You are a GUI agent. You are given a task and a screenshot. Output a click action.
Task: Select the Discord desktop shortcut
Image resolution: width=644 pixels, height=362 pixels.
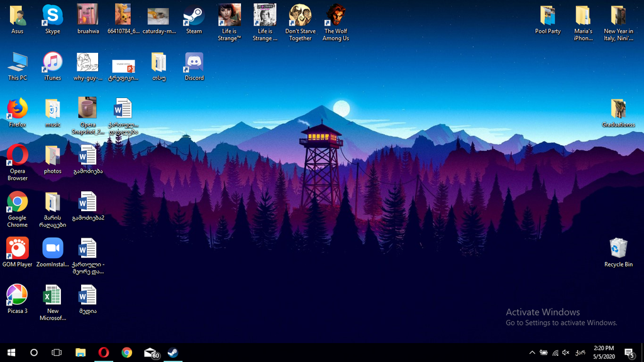[194, 66]
